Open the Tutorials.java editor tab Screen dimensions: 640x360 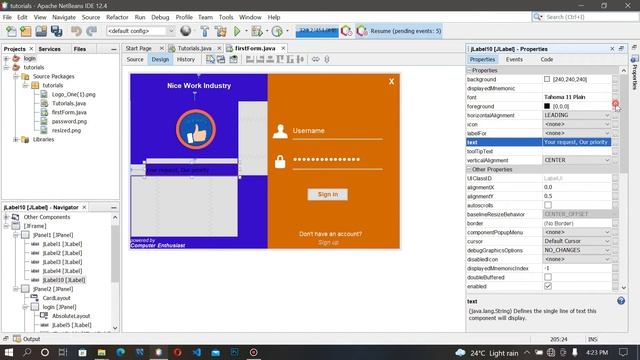pos(194,48)
